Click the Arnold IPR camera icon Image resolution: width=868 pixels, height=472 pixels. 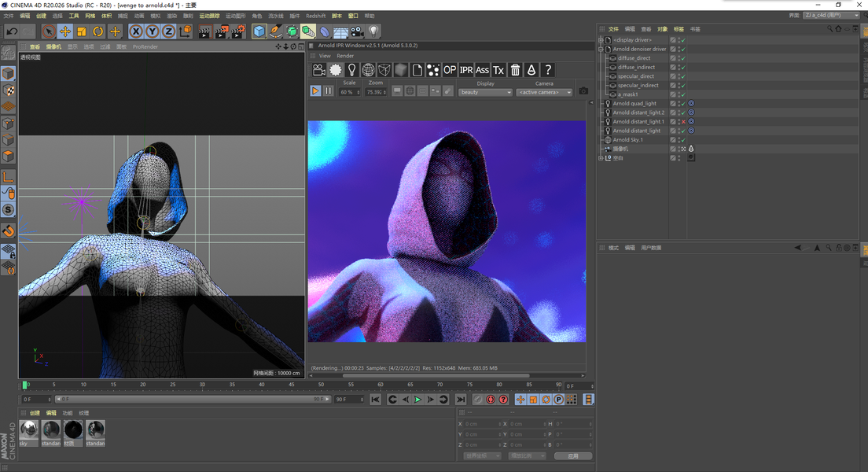[x=319, y=70]
